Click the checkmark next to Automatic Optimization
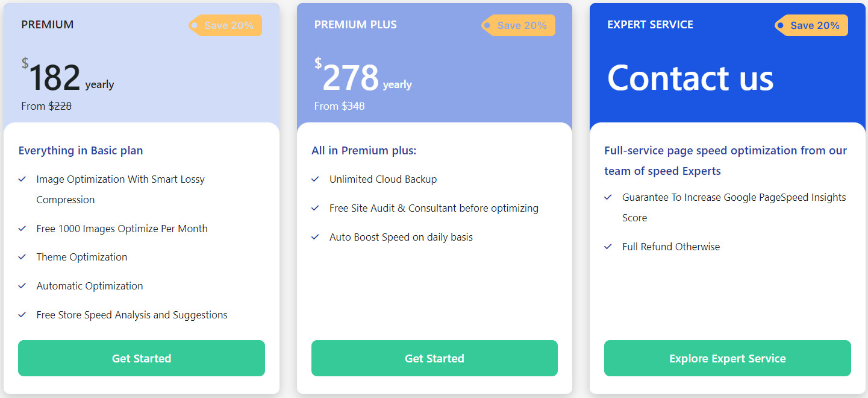 pos(22,286)
